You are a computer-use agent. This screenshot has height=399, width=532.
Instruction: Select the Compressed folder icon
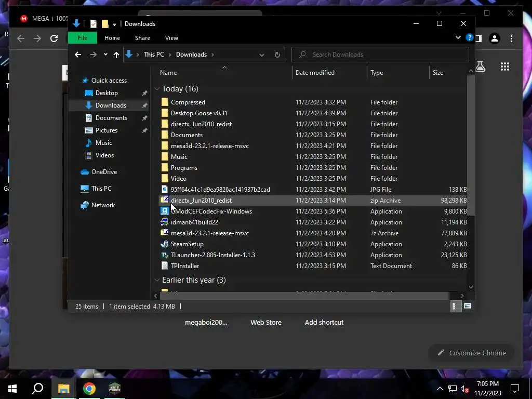(x=165, y=102)
